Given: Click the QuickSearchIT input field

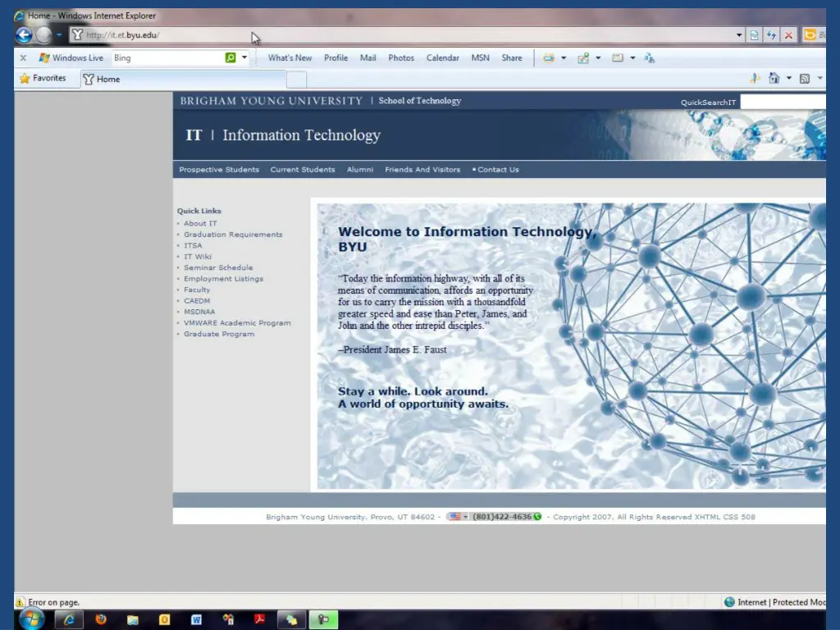Looking at the screenshot, I should 783,102.
